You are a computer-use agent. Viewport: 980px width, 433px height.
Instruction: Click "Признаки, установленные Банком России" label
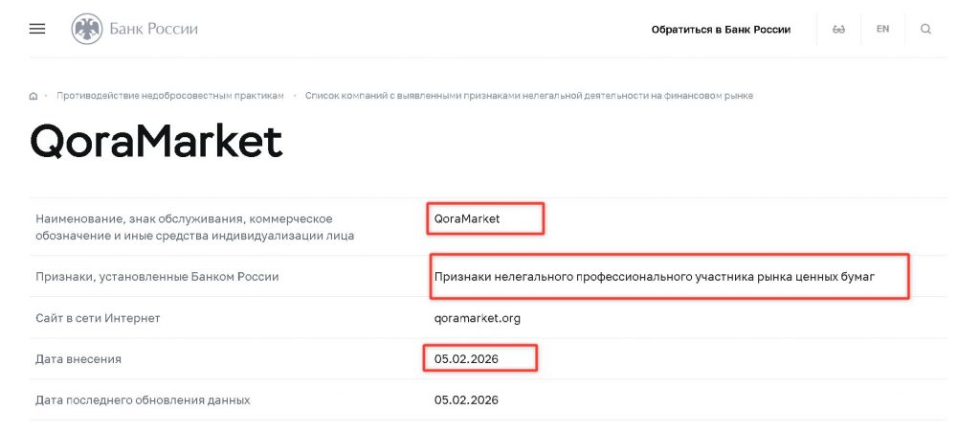point(157,277)
